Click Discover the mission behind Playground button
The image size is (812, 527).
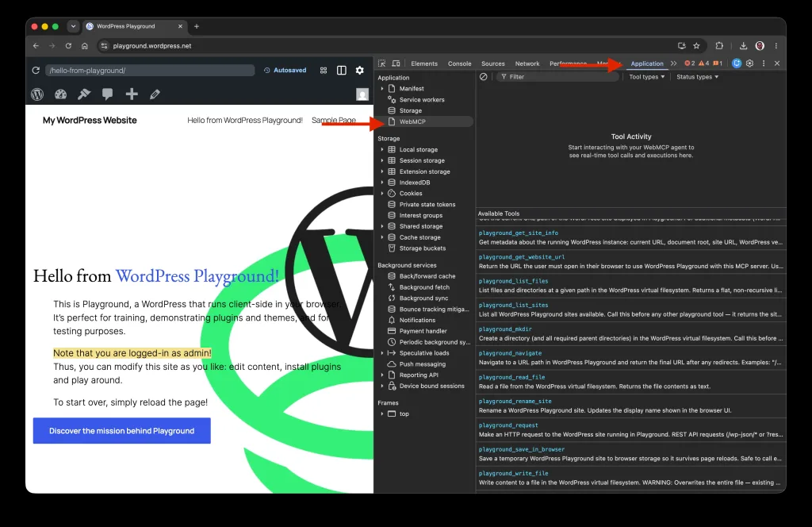(x=121, y=431)
